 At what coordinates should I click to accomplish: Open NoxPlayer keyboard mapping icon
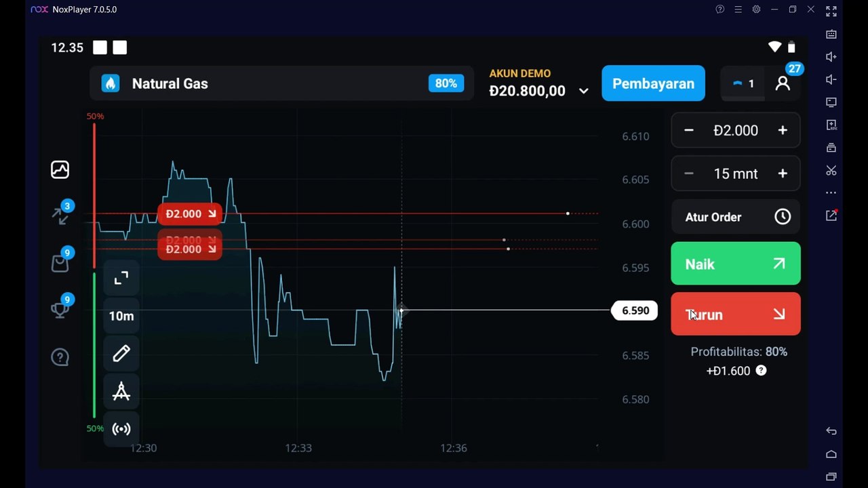tap(831, 34)
